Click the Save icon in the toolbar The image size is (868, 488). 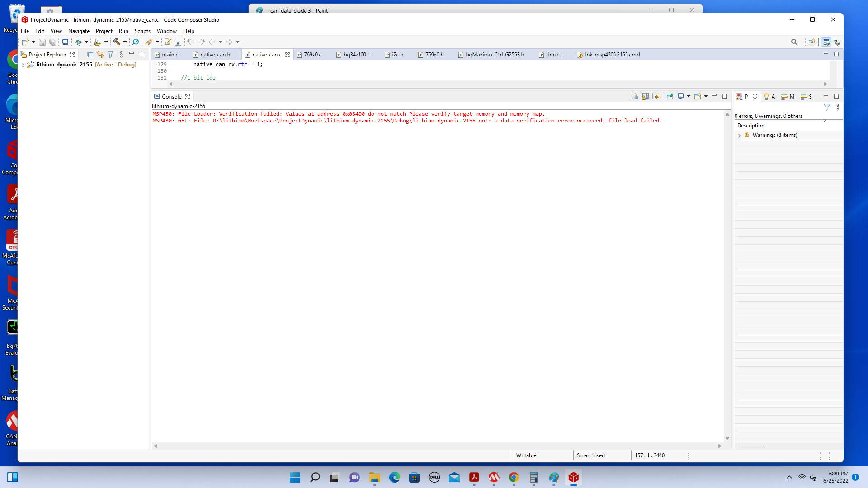coord(42,42)
